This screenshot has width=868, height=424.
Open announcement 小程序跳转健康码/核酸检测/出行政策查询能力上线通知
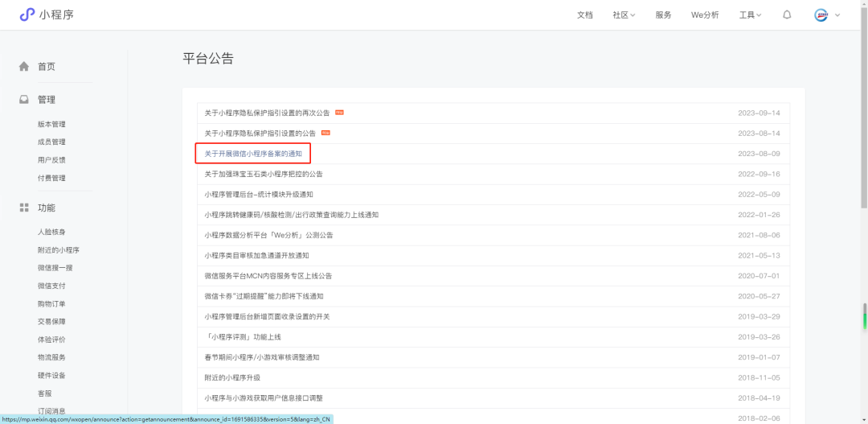point(291,215)
